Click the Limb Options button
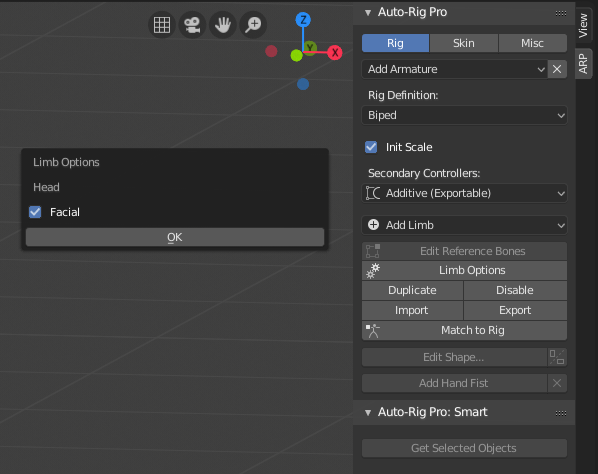Screen dimensions: 598x474 464,270
